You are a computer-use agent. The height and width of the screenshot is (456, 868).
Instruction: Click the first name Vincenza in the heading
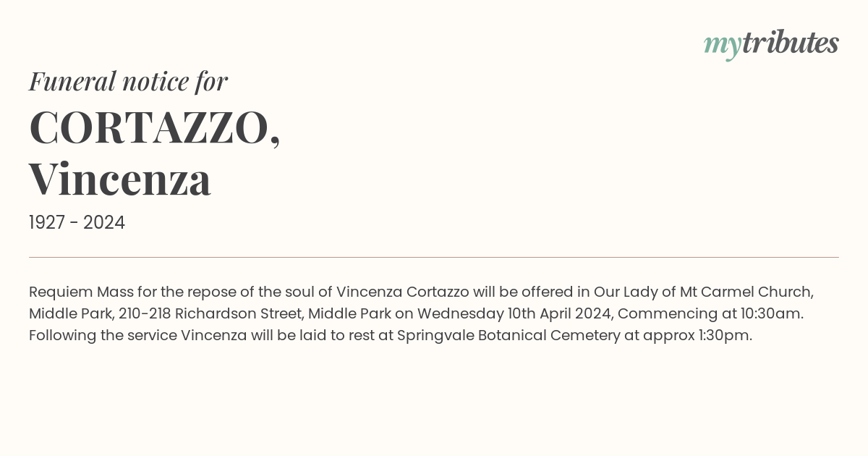[x=120, y=179]
